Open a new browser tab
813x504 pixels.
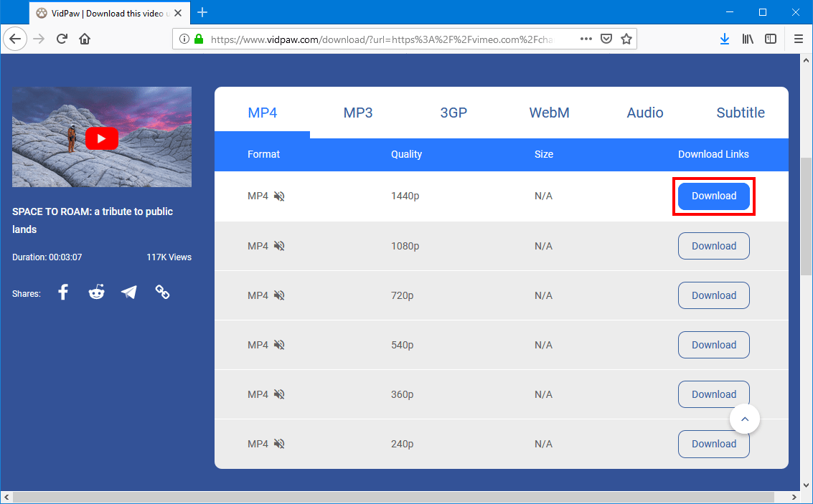coord(203,12)
